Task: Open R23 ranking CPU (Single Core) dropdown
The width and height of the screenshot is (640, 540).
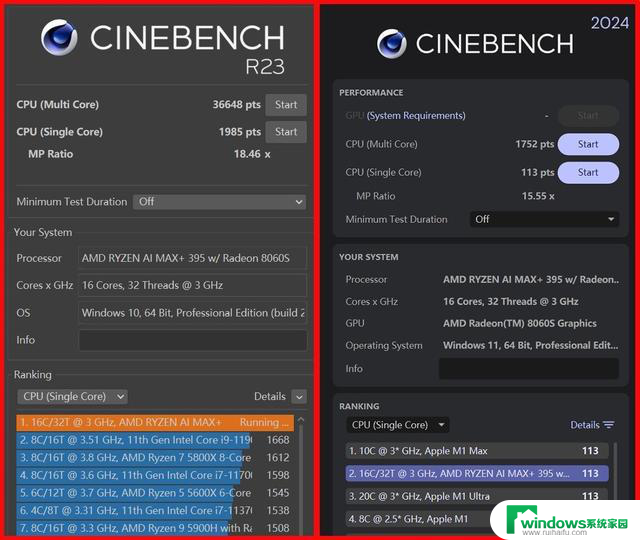Action: click(x=72, y=396)
